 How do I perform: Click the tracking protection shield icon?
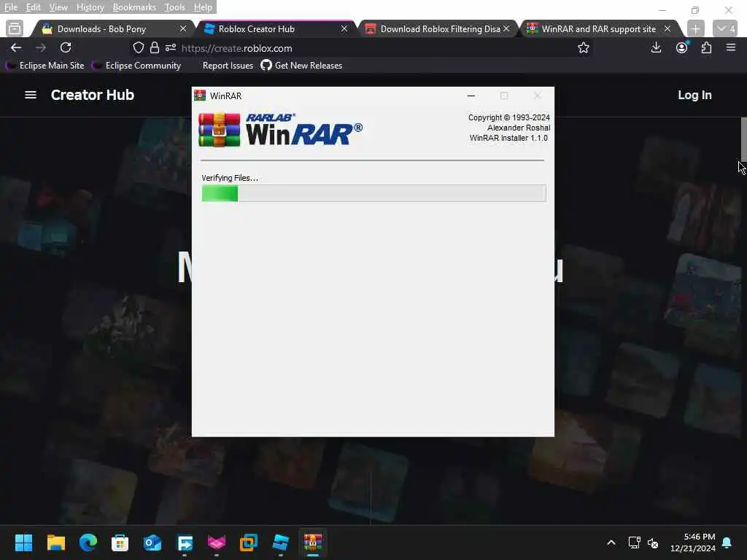click(138, 47)
